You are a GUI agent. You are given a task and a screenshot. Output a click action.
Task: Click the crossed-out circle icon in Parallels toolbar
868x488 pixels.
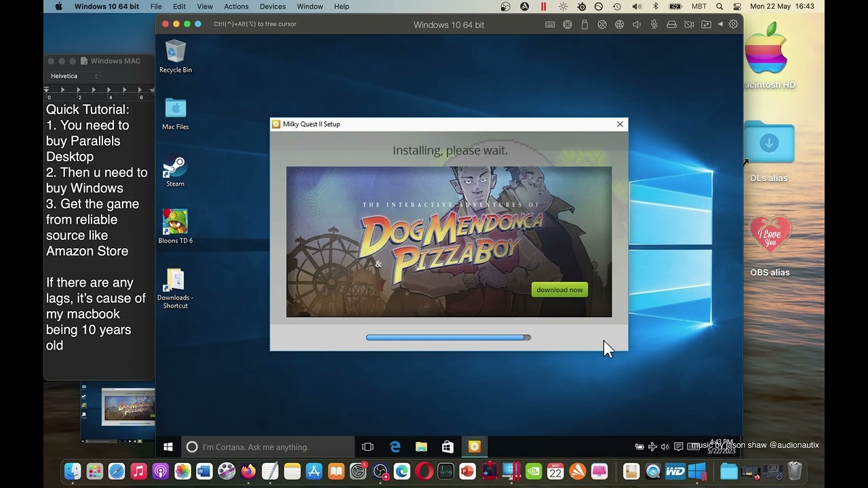pyautogui.click(x=602, y=24)
